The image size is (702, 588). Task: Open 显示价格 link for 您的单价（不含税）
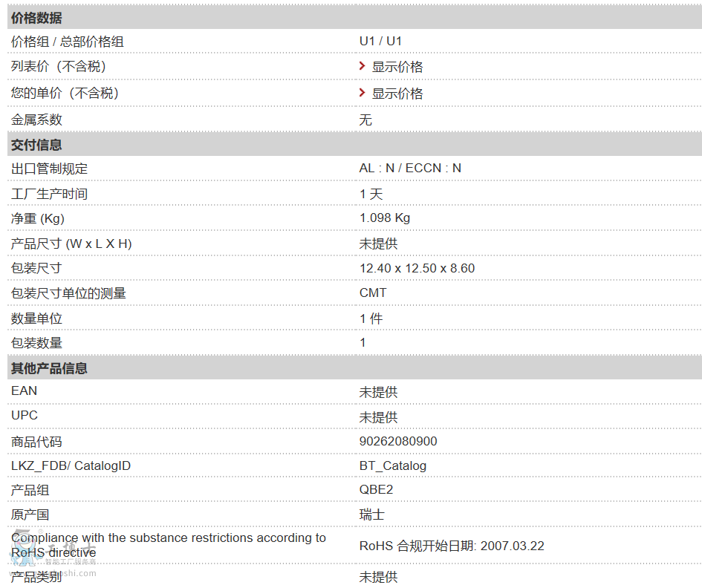click(397, 94)
